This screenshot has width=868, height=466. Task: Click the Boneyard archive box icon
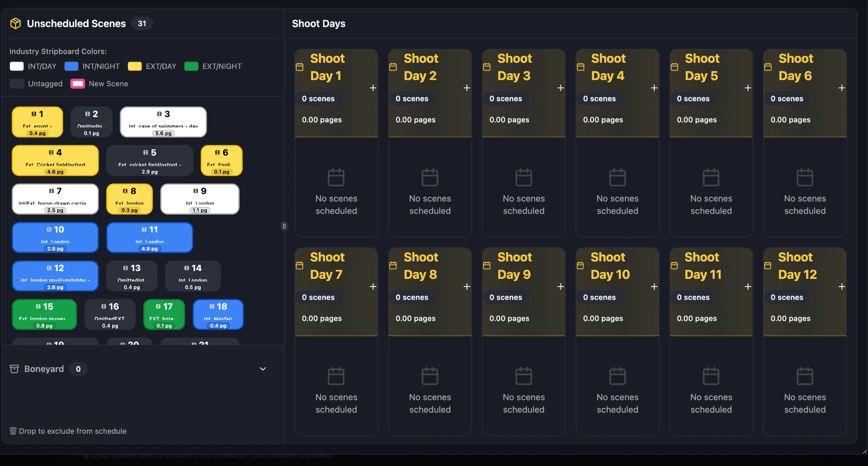[x=14, y=369]
